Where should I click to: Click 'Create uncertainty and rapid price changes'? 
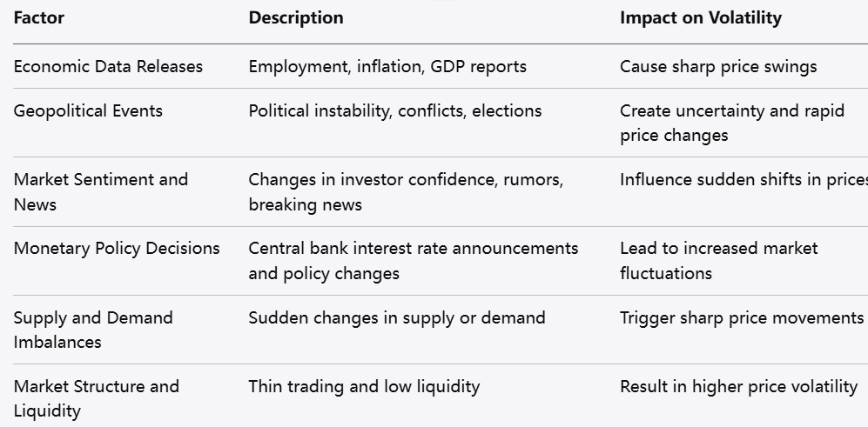pos(731,123)
